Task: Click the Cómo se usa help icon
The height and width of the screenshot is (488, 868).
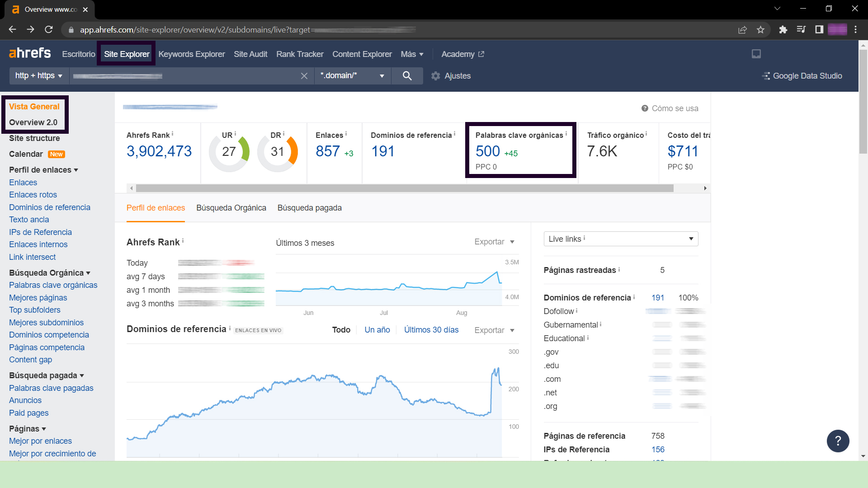Action: point(645,108)
